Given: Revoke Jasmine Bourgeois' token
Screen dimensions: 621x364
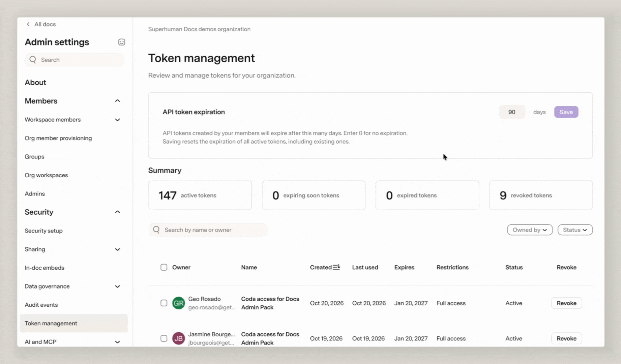Looking at the screenshot, I should click(x=566, y=338).
